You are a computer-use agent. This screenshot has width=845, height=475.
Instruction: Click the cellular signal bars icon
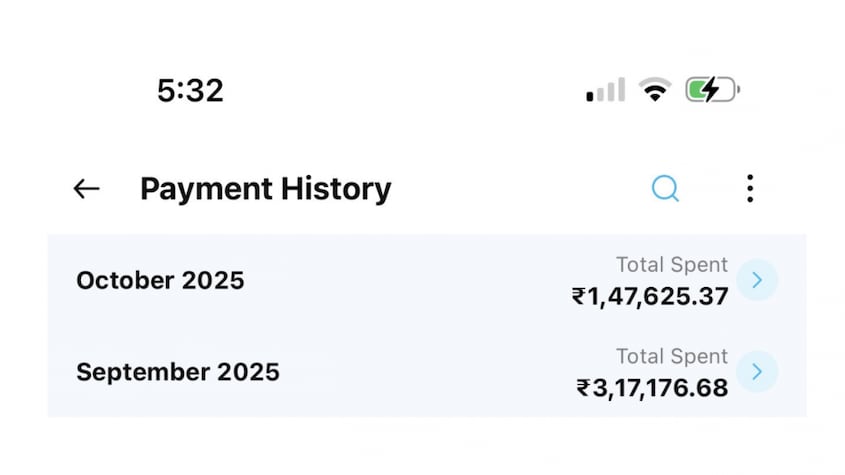pos(605,91)
